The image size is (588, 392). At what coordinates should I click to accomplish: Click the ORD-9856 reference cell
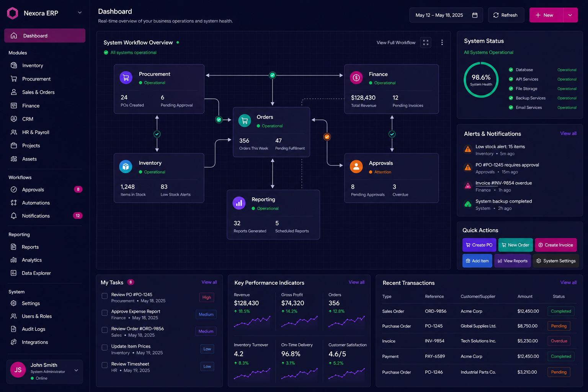click(436, 311)
